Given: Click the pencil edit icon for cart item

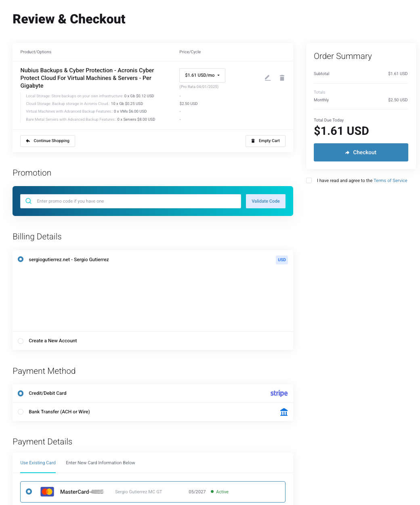Looking at the screenshot, I should (x=267, y=78).
